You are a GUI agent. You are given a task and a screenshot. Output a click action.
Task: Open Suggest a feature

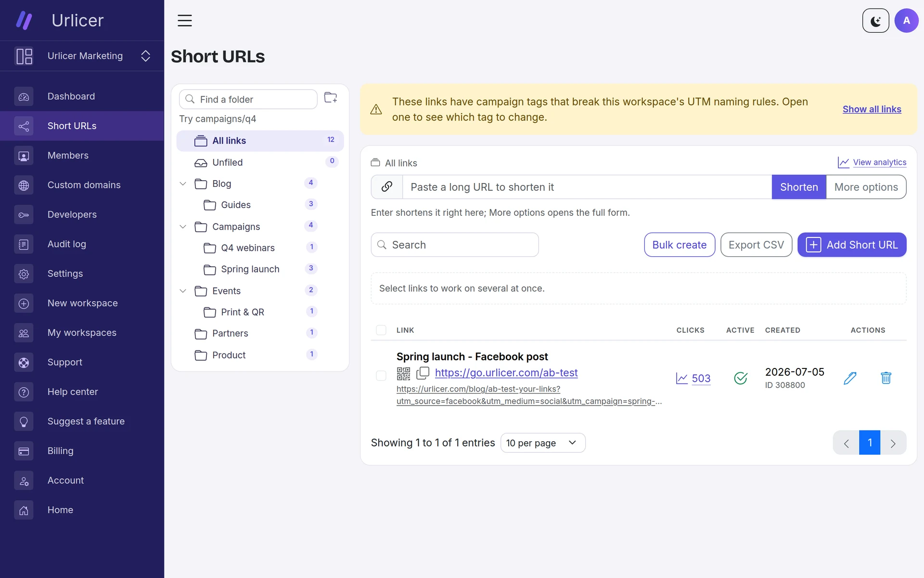82,421
